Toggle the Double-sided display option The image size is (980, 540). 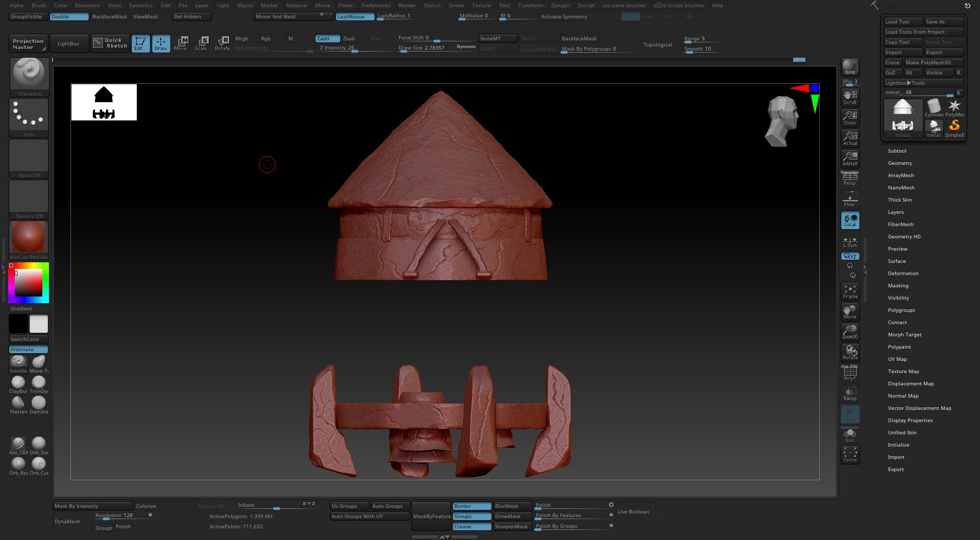[69, 17]
